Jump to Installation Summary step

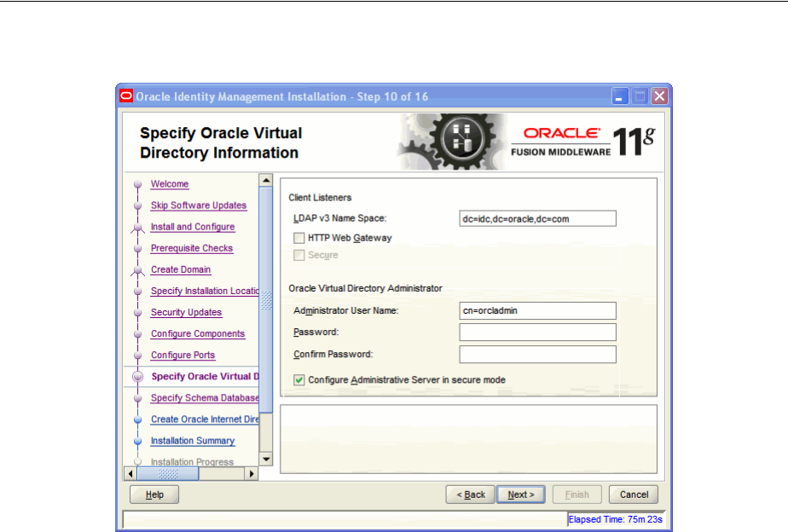(193, 441)
